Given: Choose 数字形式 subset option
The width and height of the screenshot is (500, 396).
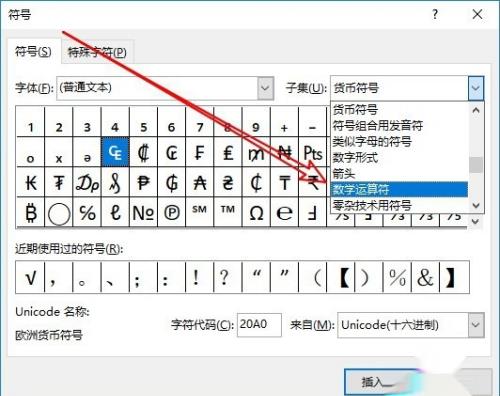Looking at the screenshot, I should click(x=399, y=157).
